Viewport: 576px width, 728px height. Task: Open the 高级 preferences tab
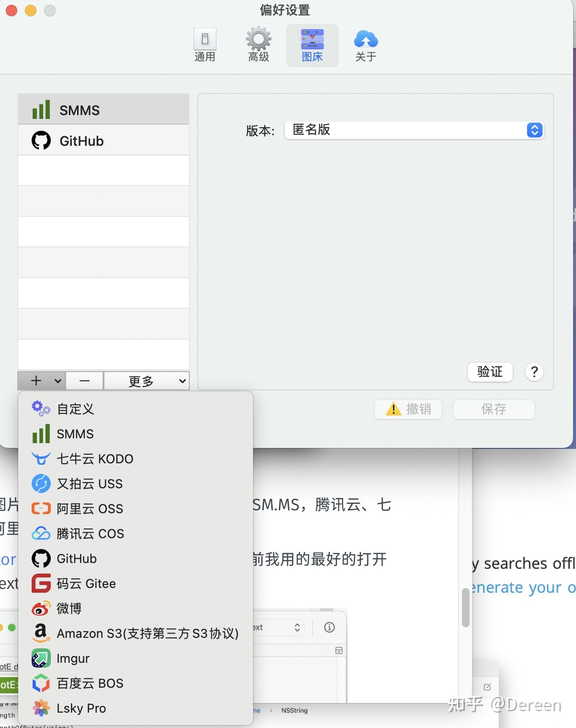coord(258,45)
